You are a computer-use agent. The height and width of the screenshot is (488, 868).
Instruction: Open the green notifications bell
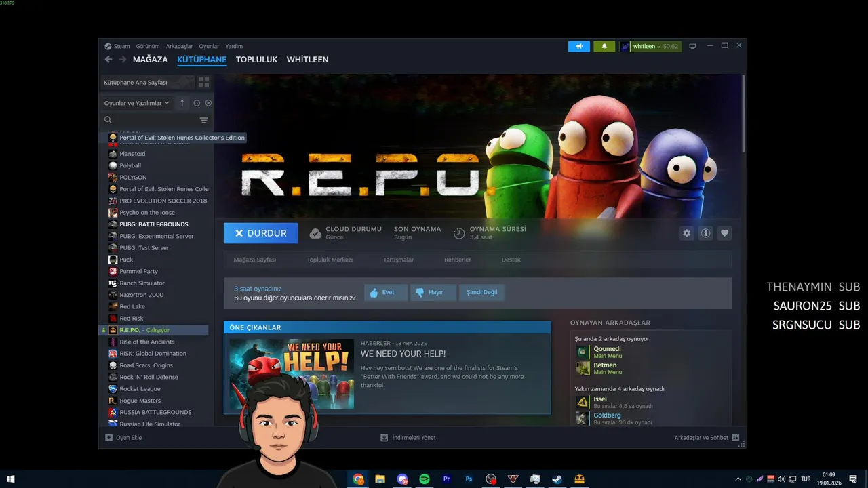point(604,47)
